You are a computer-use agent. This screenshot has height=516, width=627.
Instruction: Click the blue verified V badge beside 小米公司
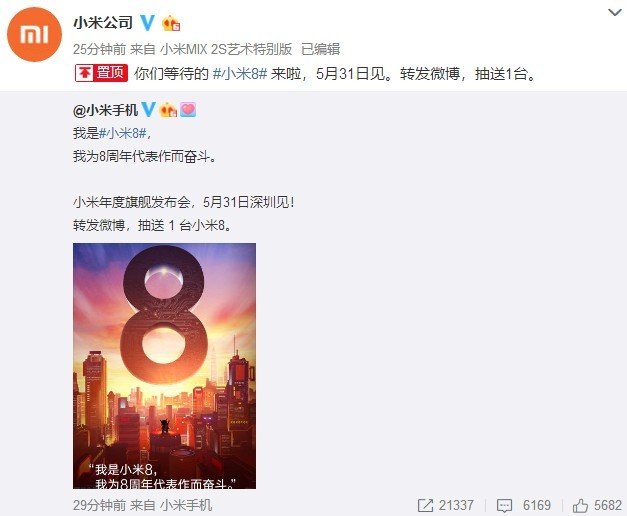[147, 23]
